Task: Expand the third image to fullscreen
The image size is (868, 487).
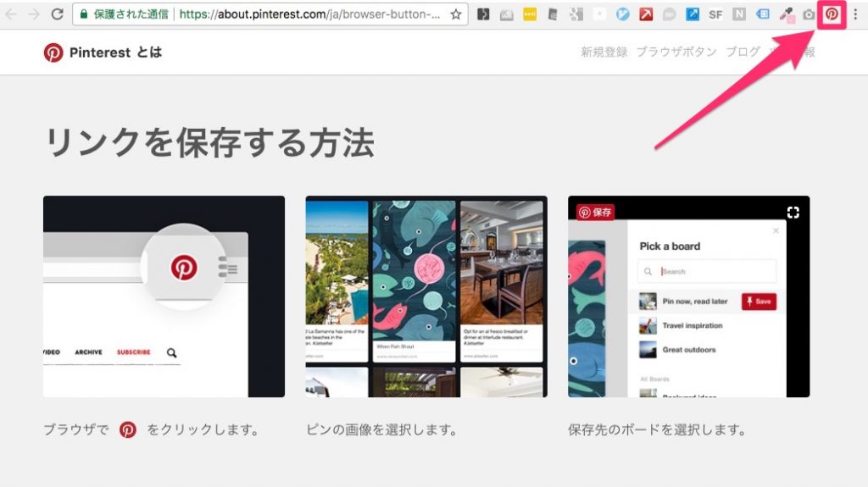Action: pos(793,213)
